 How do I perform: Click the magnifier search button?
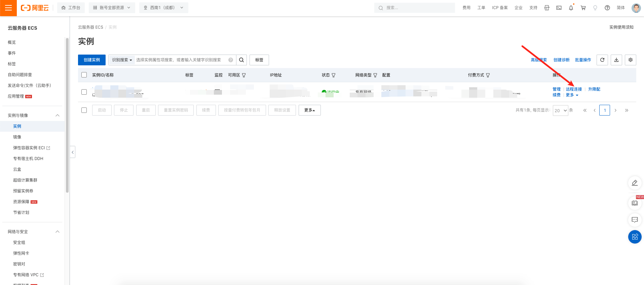click(x=241, y=60)
